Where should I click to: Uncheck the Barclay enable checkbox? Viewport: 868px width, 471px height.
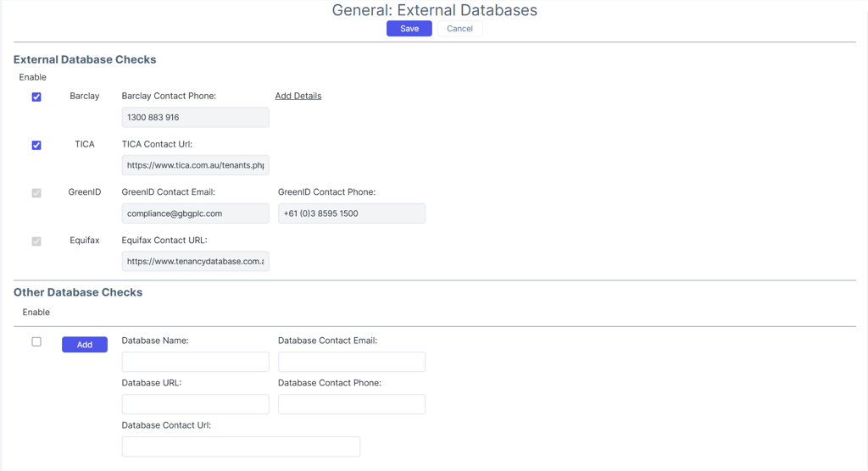[x=36, y=97]
